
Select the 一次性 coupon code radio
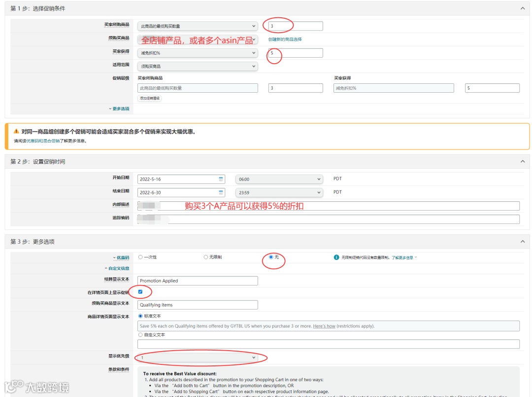pos(140,257)
